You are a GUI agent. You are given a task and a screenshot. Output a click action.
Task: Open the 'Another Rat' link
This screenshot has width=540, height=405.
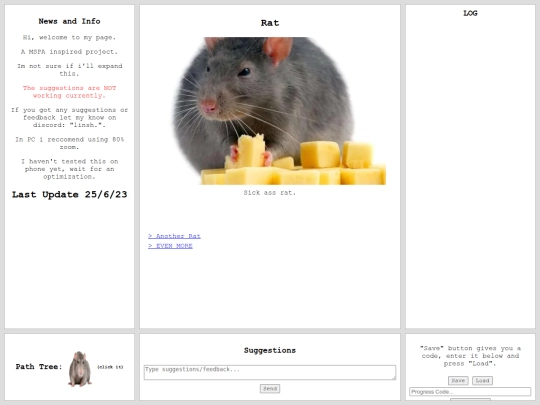pos(174,236)
